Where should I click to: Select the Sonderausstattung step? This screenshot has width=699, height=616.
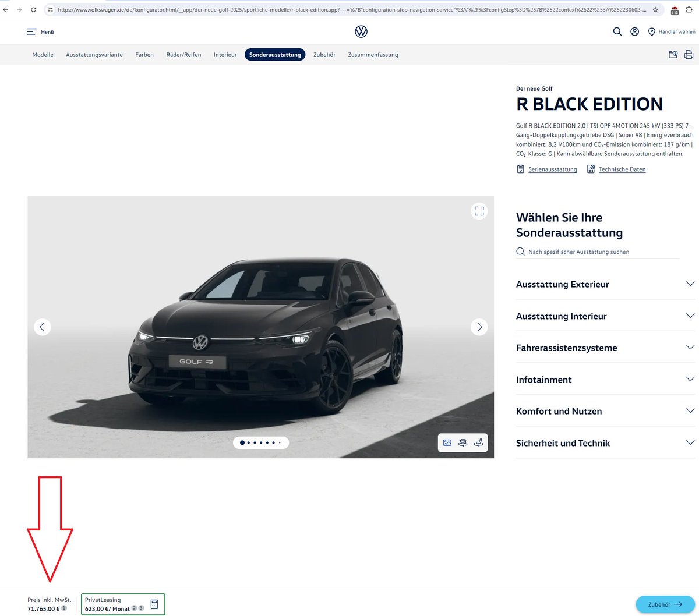pos(275,55)
